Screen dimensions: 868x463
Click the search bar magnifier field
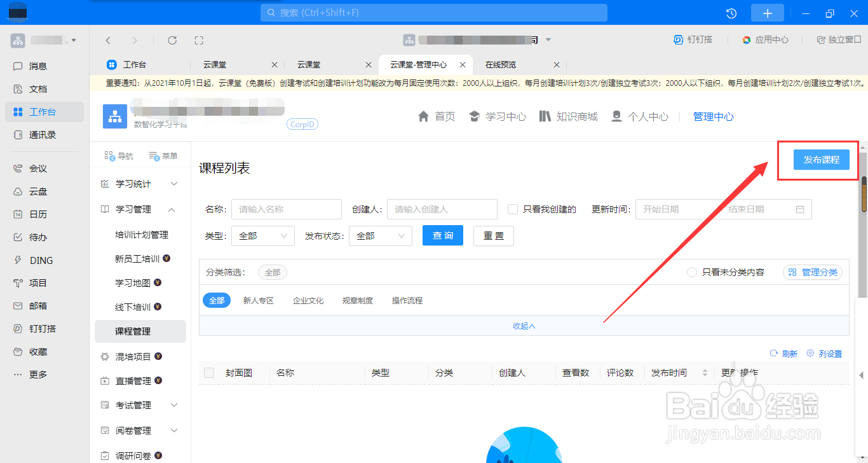pyautogui.click(x=434, y=13)
